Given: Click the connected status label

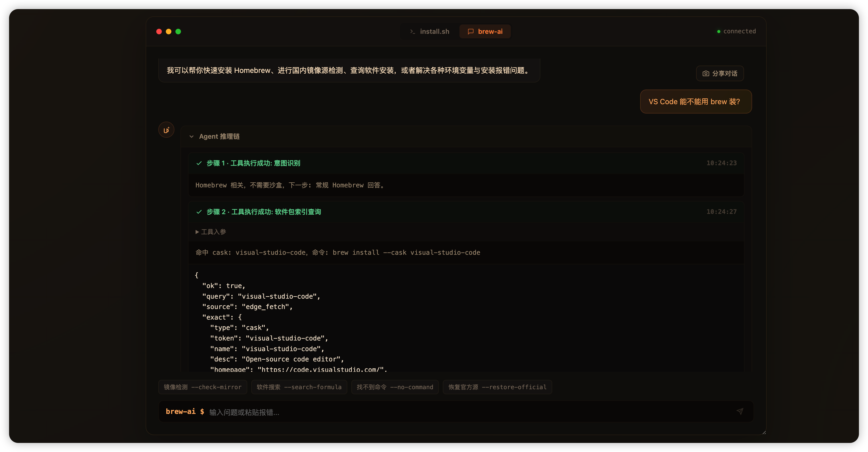Looking at the screenshot, I should [739, 31].
